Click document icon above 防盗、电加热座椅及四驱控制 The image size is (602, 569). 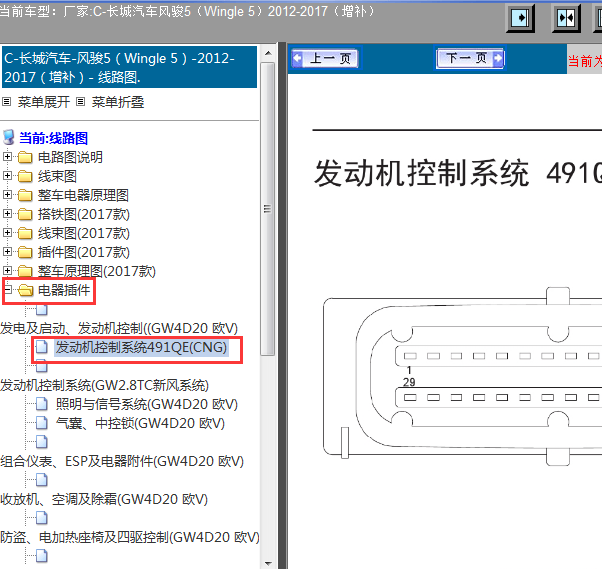click(x=41, y=518)
